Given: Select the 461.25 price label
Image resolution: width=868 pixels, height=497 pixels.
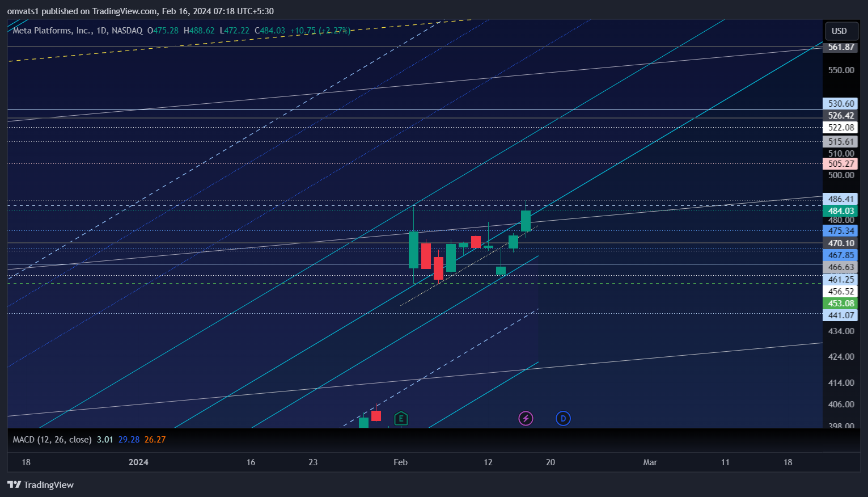Looking at the screenshot, I should [x=840, y=280].
